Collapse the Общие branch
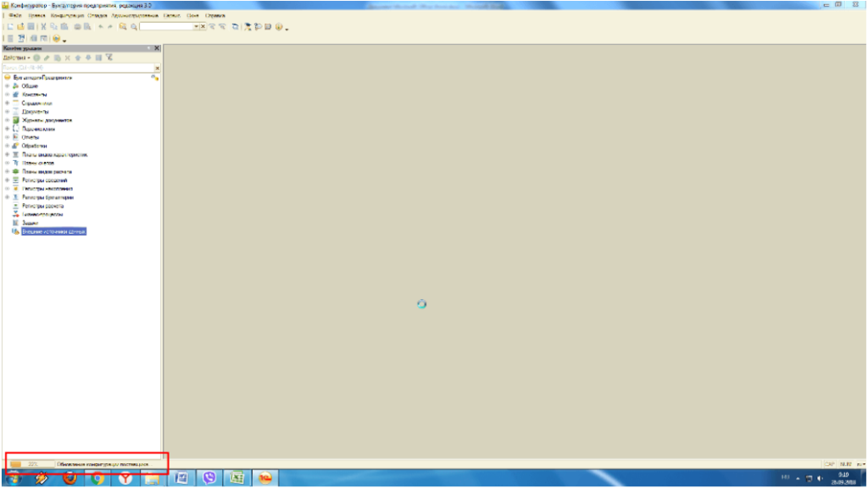The image size is (868, 488). pos(7,86)
